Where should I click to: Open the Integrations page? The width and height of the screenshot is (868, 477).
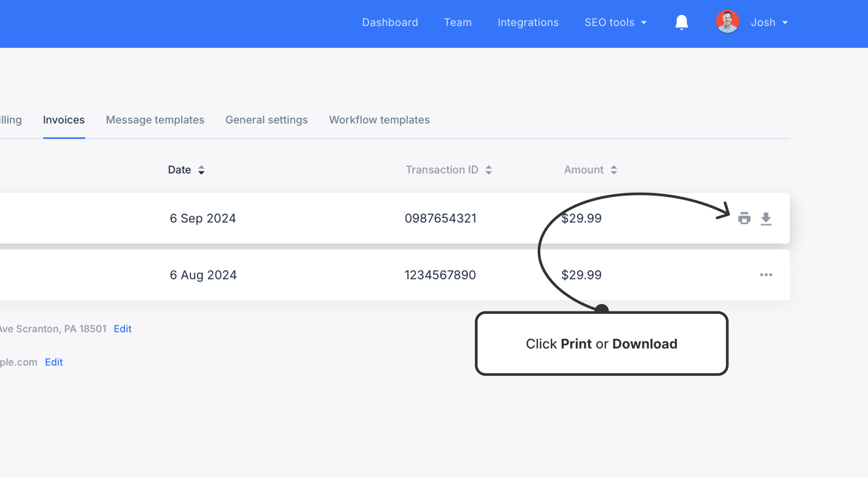click(528, 22)
